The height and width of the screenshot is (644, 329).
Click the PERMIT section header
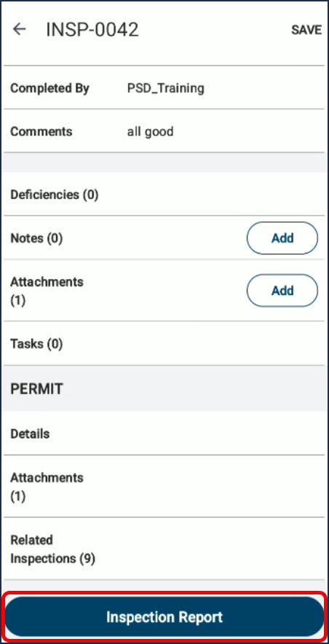click(x=164, y=388)
